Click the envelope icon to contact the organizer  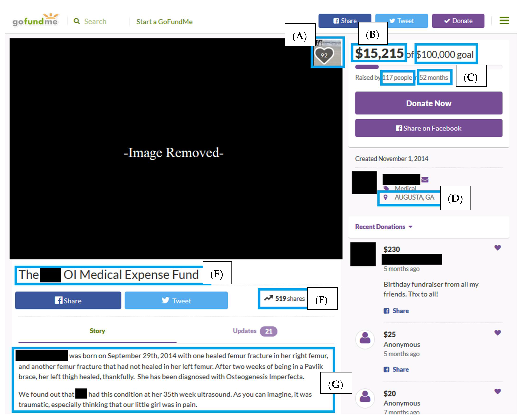(x=425, y=180)
